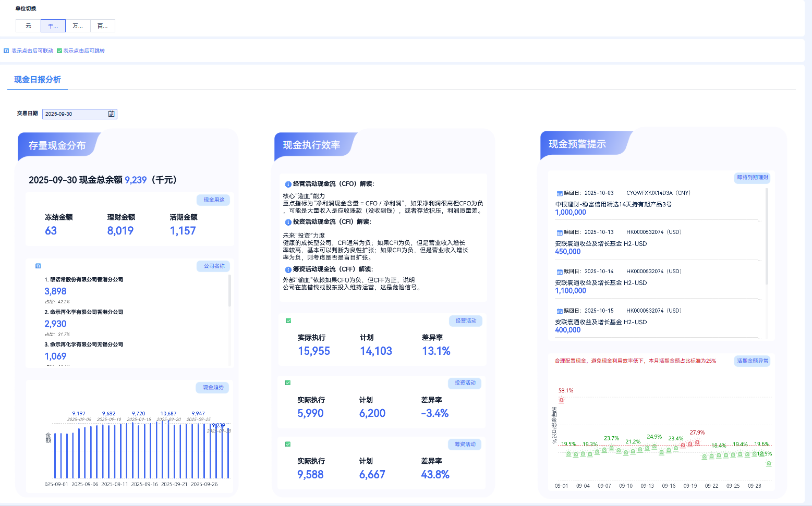This screenshot has width=812, height=506.
Task: Select the 元 unit option
Action: pos(28,26)
